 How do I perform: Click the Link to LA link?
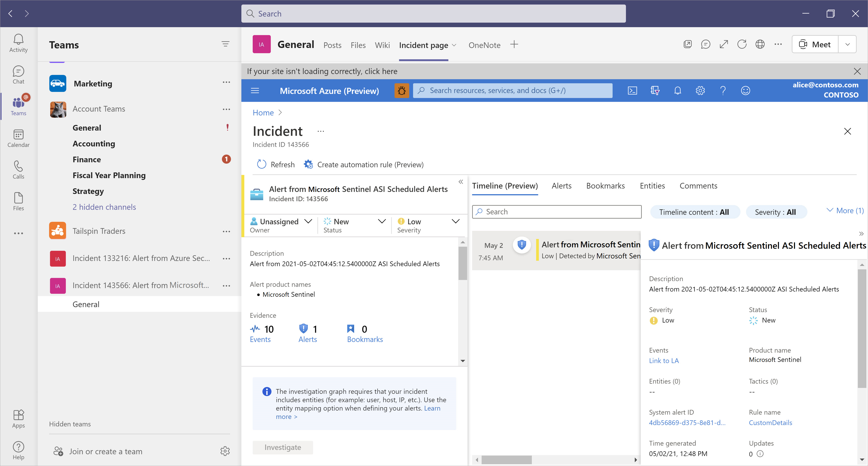[664, 361]
